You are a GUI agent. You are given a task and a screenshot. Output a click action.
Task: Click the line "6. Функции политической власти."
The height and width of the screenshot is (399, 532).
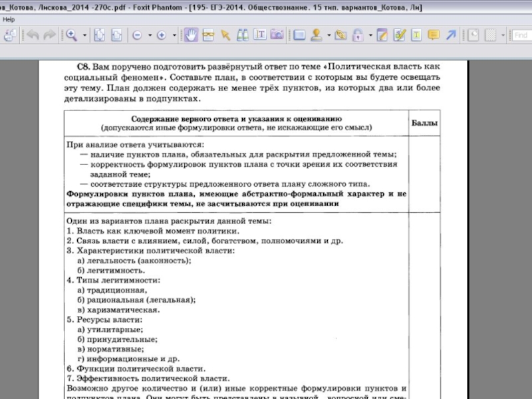136,369
